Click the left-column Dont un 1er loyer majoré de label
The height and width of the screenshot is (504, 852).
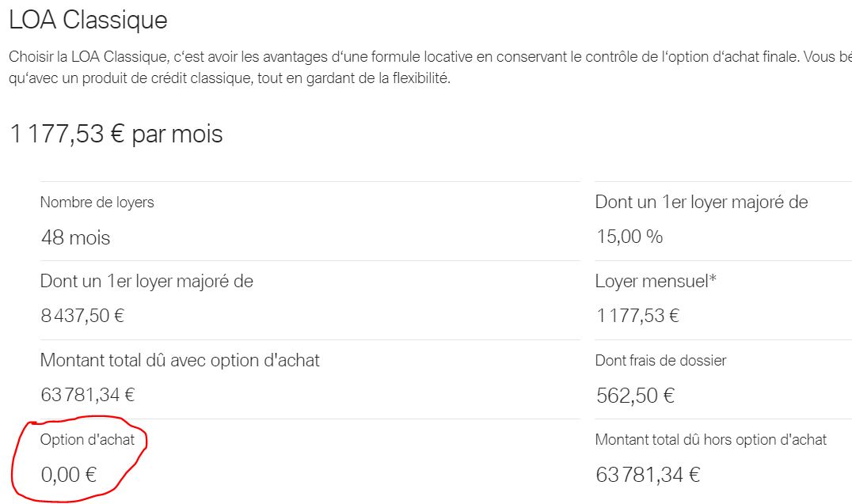point(146,281)
